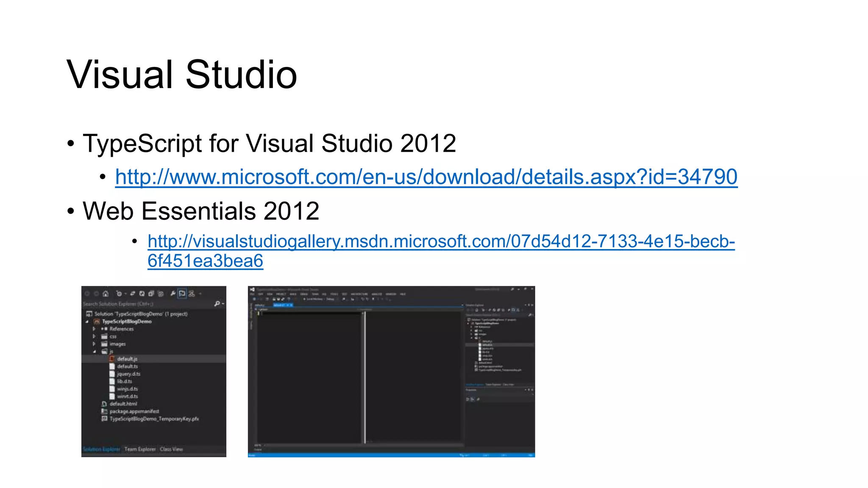Click the Solution Explorer thumbnail image
Viewport: 868px width, 488px height.
click(154, 372)
